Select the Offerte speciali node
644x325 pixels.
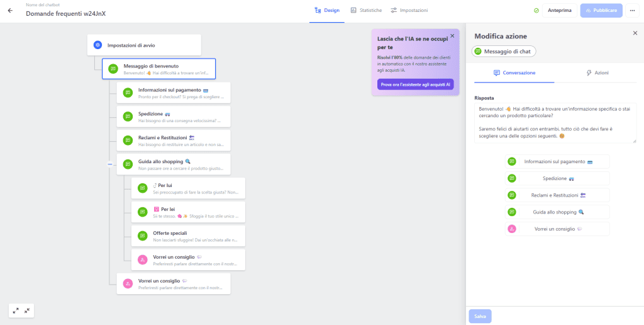(189, 236)
